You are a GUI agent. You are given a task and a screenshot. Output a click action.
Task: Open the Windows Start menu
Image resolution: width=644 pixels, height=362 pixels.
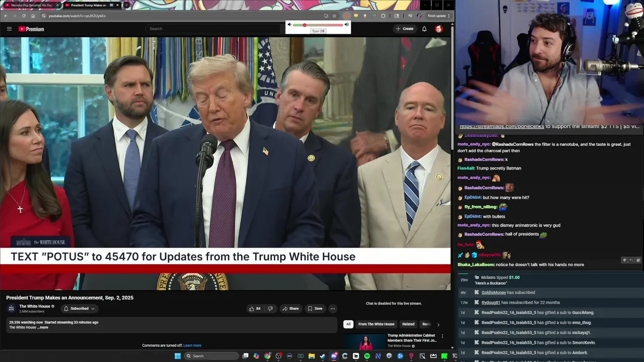(177, 356)
